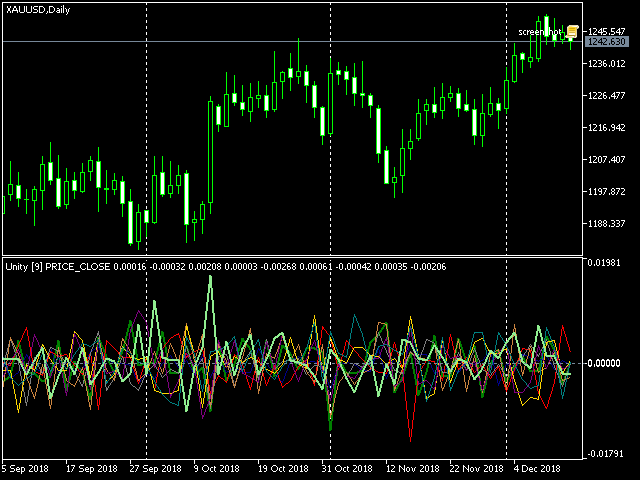Click the 19 Oct 2018 date label

click(283, 469)
